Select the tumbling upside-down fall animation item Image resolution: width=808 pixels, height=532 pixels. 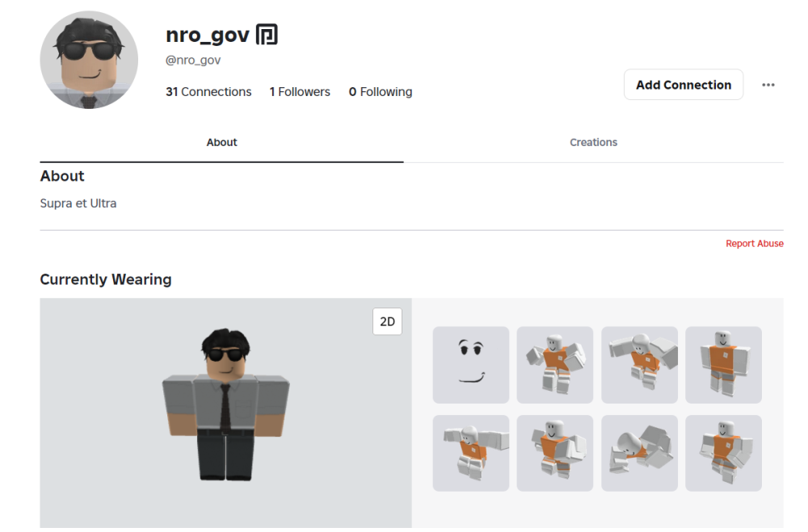coord(639,453)
